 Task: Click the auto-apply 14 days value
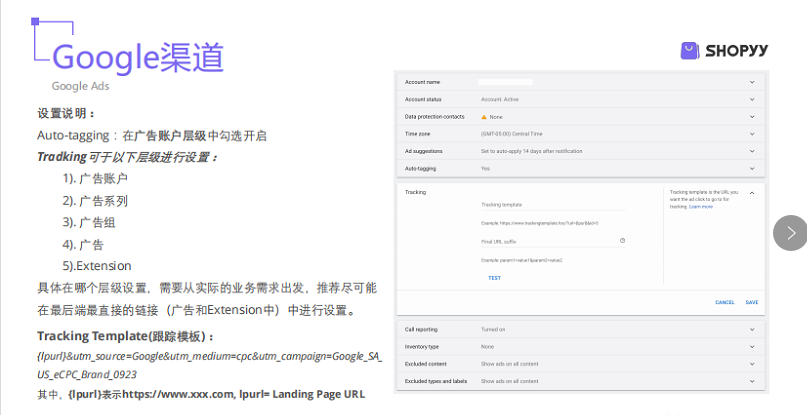tap(532, 151)
